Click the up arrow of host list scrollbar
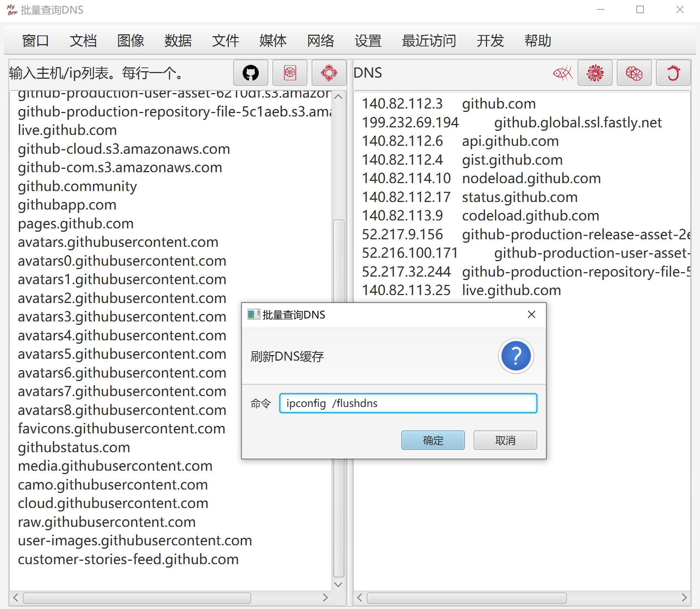 [x=339, y=96]
